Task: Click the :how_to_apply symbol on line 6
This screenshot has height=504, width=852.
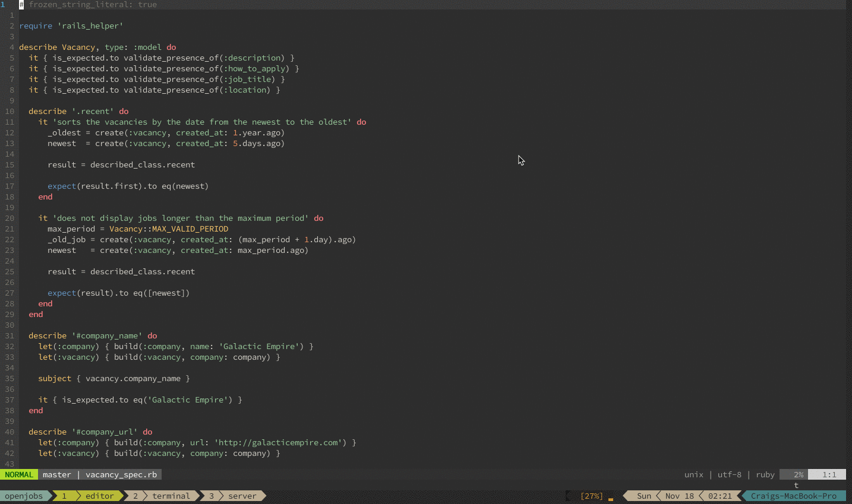Action: pyautogui.click(x=254, y=69)
